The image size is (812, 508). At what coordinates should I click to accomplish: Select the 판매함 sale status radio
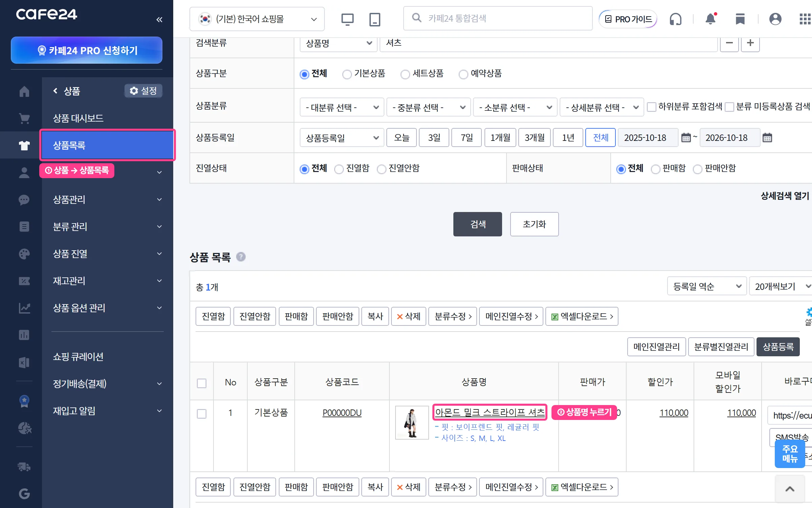[655, 169]
